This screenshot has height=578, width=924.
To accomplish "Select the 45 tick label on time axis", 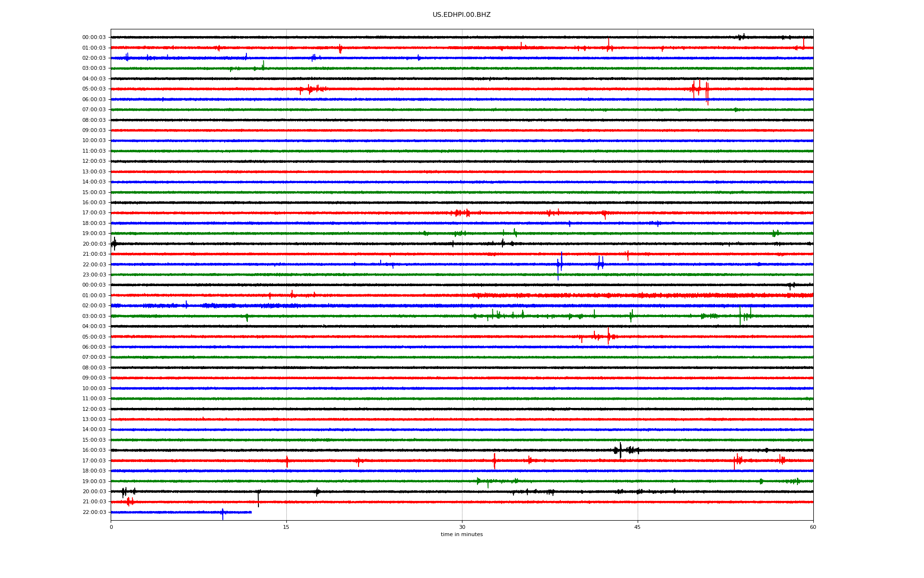I will tap(638, 527).
